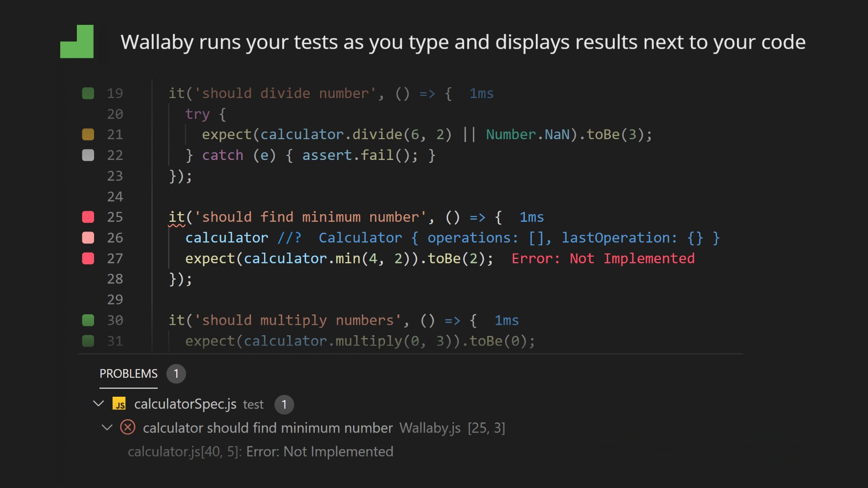Click 1ms timing on line 30

[507, 320]
